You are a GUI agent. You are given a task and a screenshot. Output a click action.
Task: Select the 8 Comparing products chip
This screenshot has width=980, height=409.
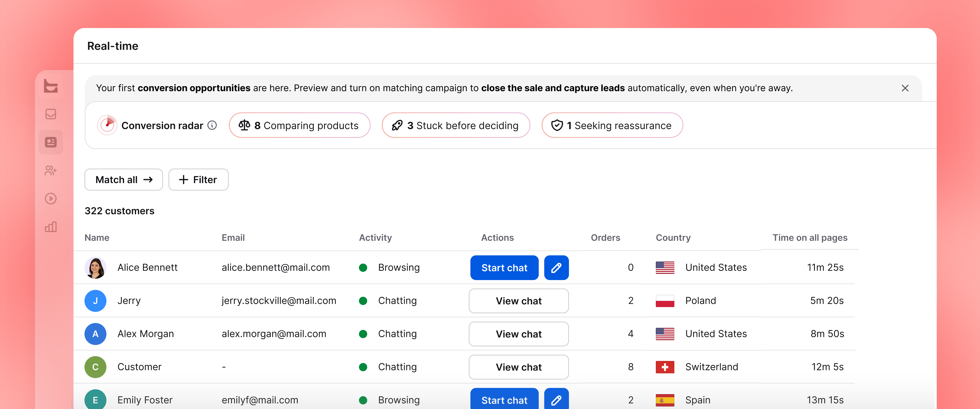[299, 125]
